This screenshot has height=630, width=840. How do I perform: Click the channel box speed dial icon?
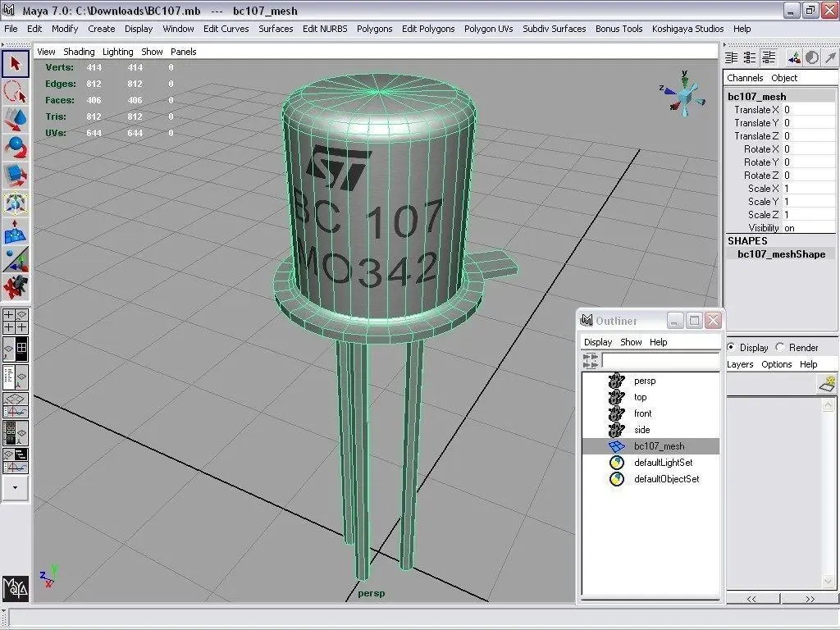coord(812,57)
